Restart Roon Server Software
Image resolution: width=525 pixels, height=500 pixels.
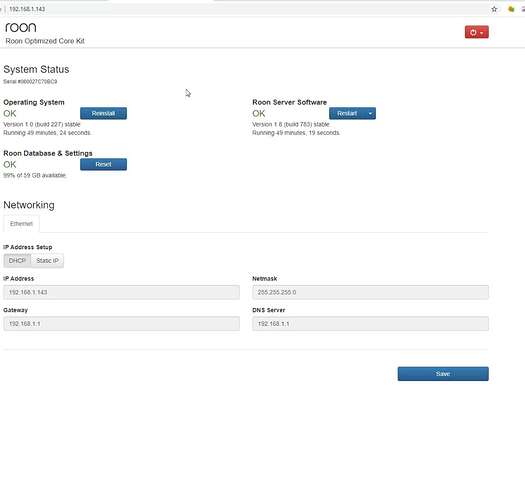[x=347, y=113]
